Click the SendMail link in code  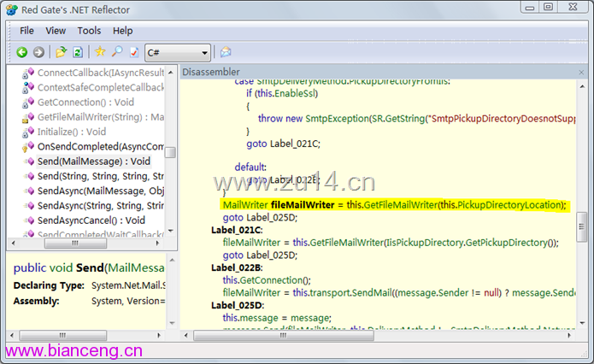point(373,293)
